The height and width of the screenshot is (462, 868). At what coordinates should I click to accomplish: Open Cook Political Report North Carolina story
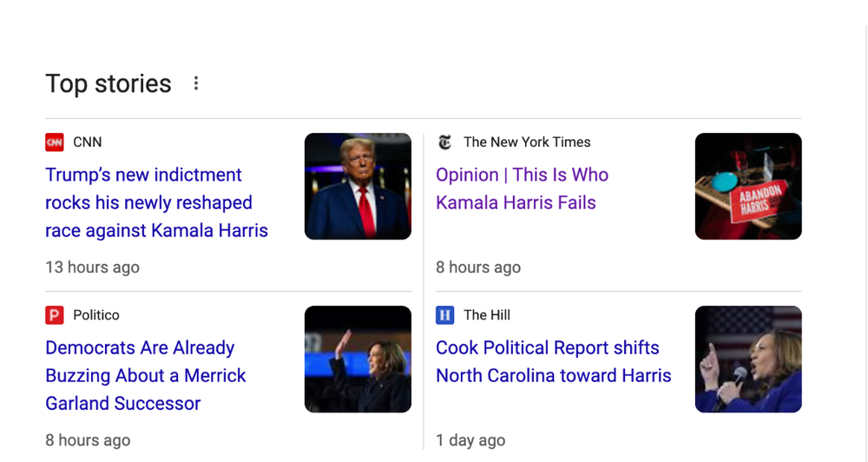[x=553, y=361]
